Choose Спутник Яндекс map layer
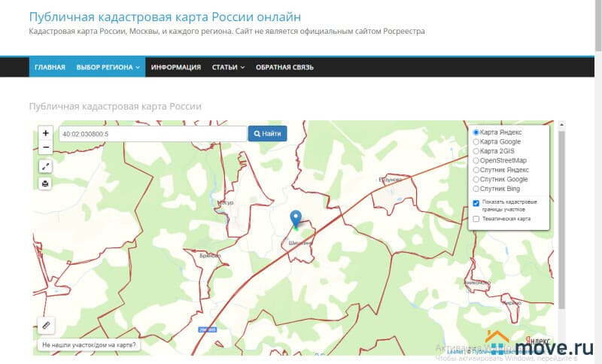602x364 pixels. coord(476,170)
